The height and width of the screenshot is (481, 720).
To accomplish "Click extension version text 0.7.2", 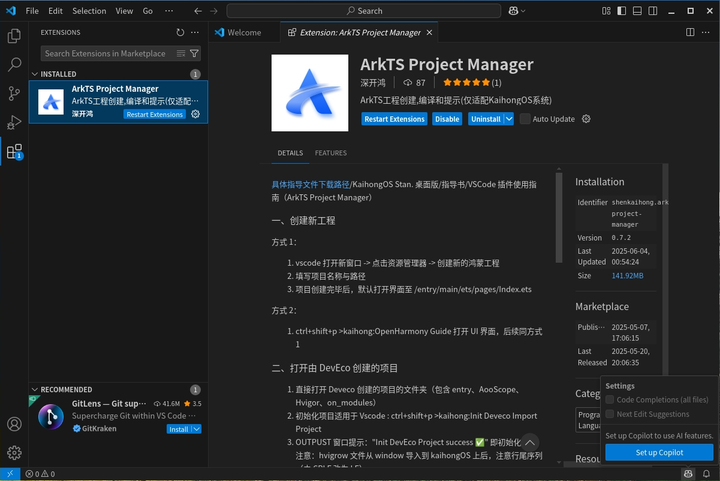I will coord(621,238).
